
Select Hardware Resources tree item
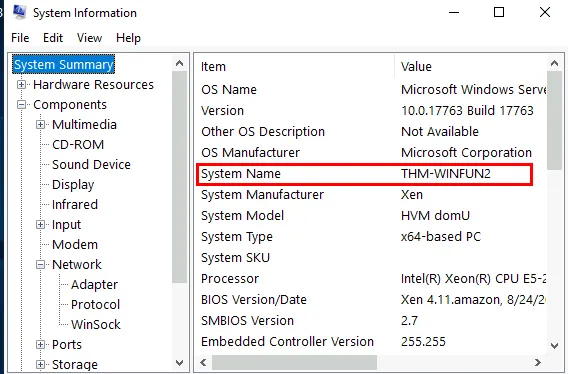(93, 84)
